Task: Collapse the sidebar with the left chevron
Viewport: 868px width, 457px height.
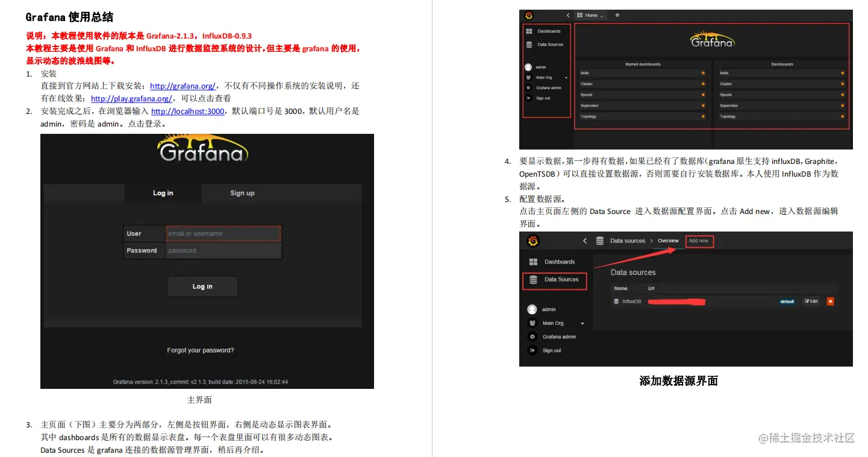Action: (568, 15)
